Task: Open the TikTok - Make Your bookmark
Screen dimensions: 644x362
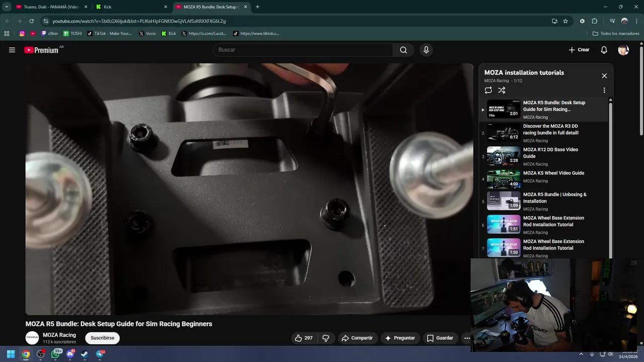Action: coord(109,34)
